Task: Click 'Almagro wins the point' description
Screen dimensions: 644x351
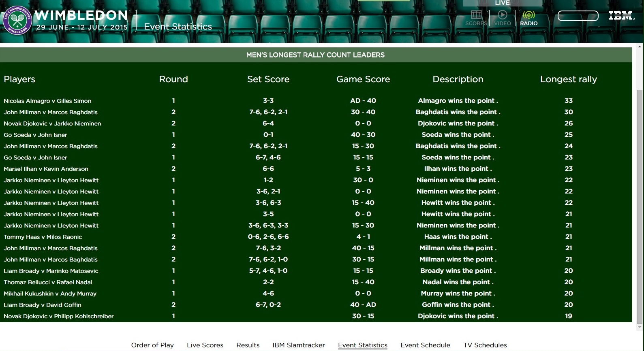Action: point(458,101)
